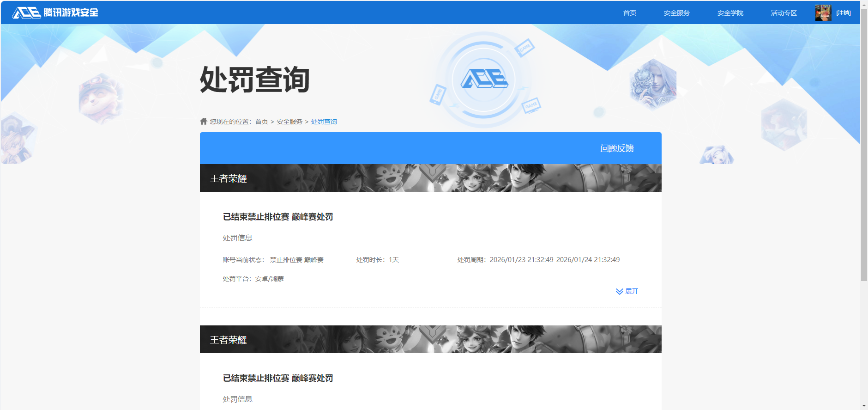Open the 问题反馈 feedback link

tap(617, 148)
